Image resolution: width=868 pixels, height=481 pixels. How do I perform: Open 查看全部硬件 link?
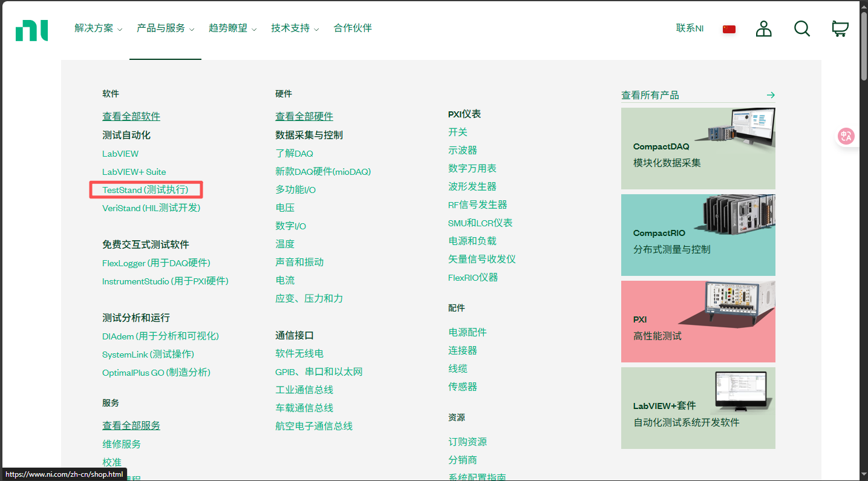click(304, 116)
